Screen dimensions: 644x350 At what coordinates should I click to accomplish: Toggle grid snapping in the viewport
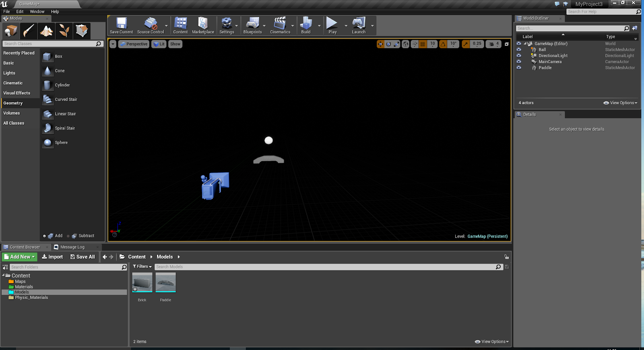pyautogui.click(x=423, y=44)
